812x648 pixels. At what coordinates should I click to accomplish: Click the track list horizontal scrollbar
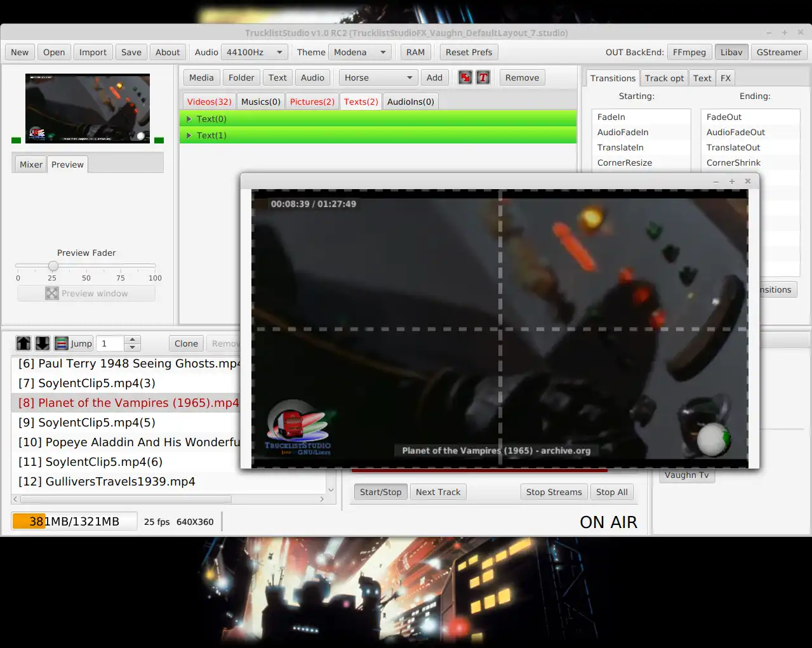[x=125, y=499]
